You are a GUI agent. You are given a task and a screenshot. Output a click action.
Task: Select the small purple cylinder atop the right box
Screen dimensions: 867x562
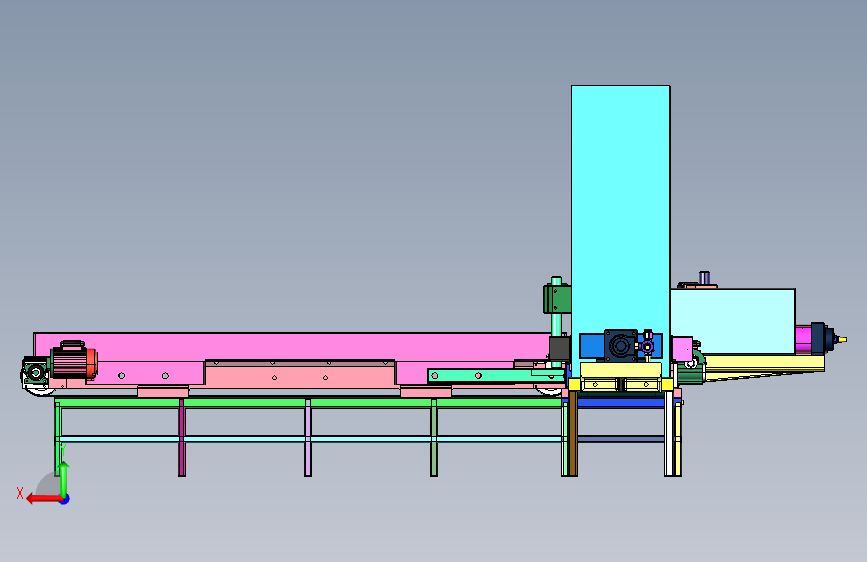(x=704, y=278)
